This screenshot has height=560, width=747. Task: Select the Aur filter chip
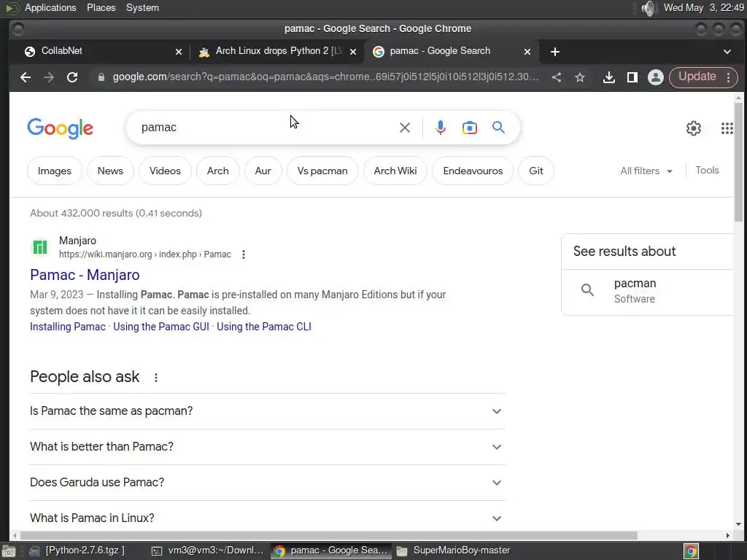(263, 171)
